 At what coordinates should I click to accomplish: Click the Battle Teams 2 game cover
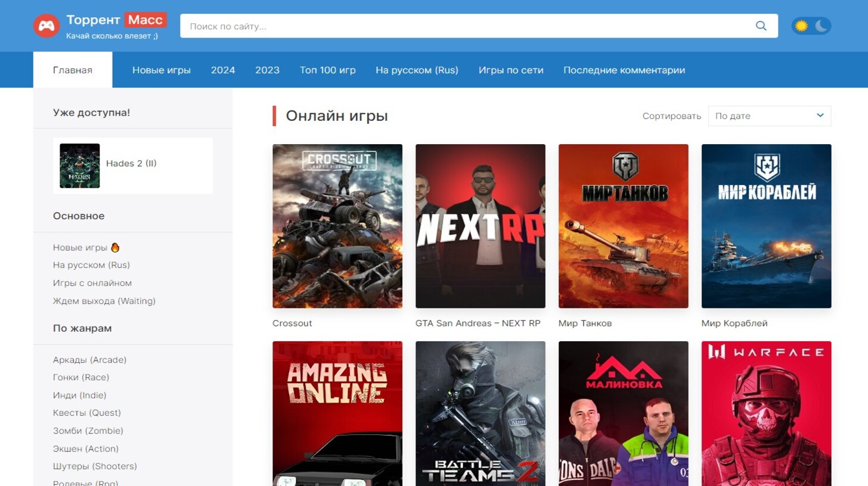tap(480, 413)
